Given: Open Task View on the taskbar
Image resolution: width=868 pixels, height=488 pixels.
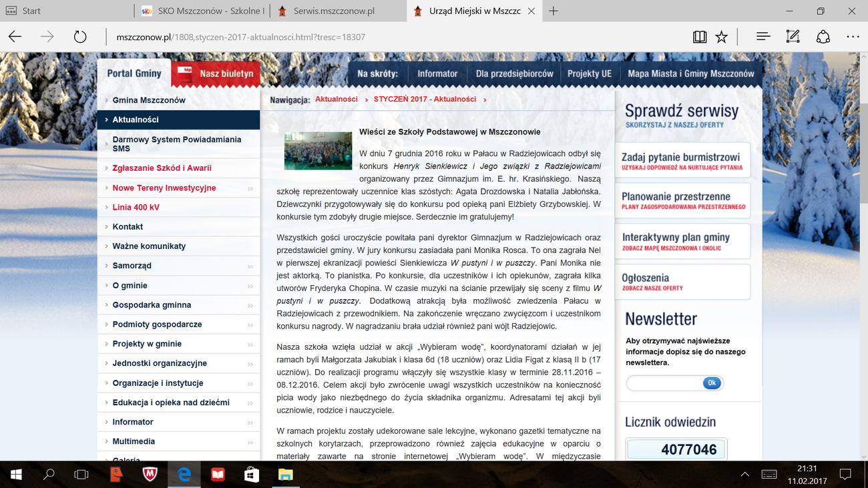Looking at the screenshot, I should [81, 475].
